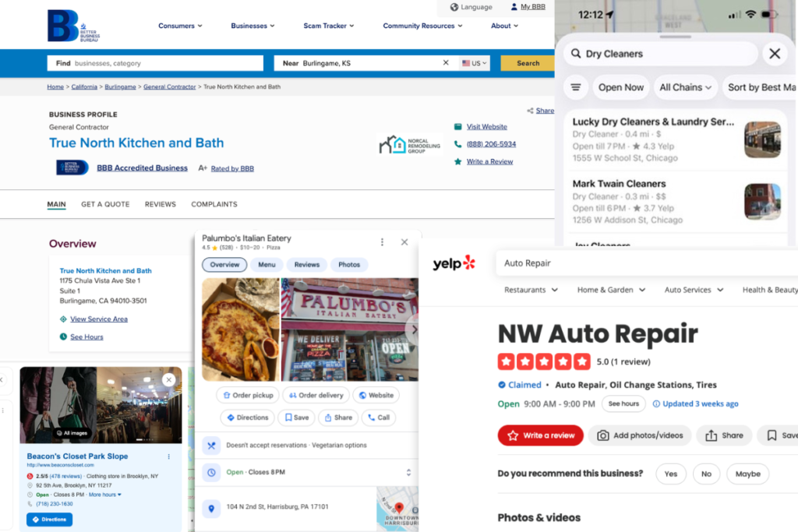Show next Palumbo's photo arrow

(x=413, y=329)
